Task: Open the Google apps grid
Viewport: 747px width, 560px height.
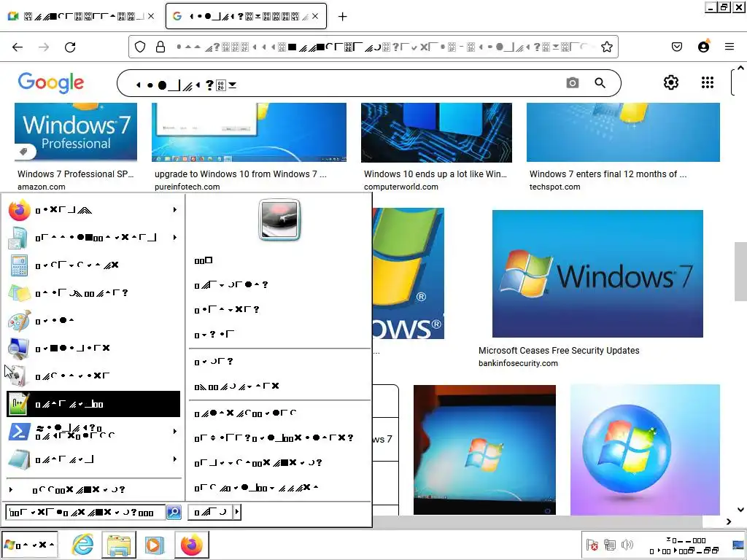Action: [708, 82]
